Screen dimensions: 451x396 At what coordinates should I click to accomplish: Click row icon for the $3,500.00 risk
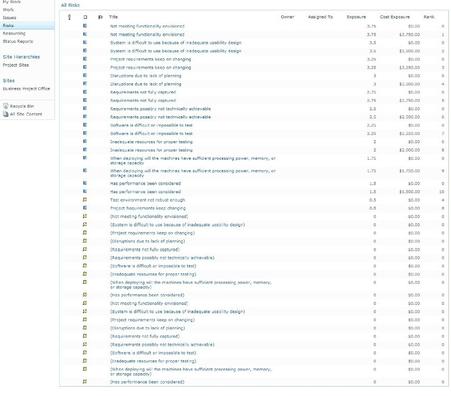(x=85, y=51)
